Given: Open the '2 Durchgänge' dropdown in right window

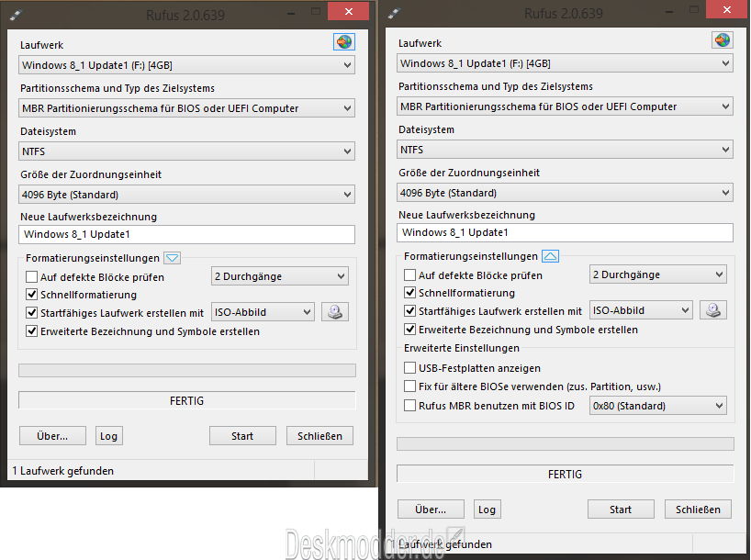Looking at the screenshot, I should [658, 274].
